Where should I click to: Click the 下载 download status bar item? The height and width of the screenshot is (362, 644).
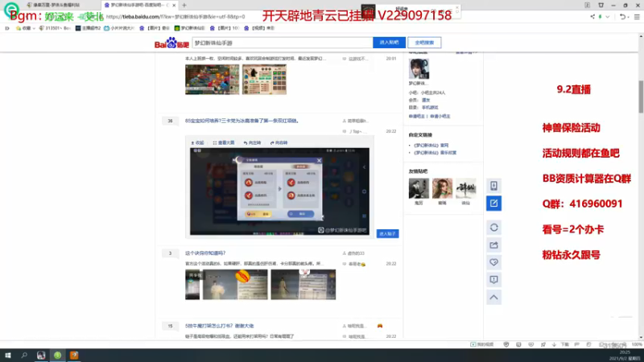point(561,345)
